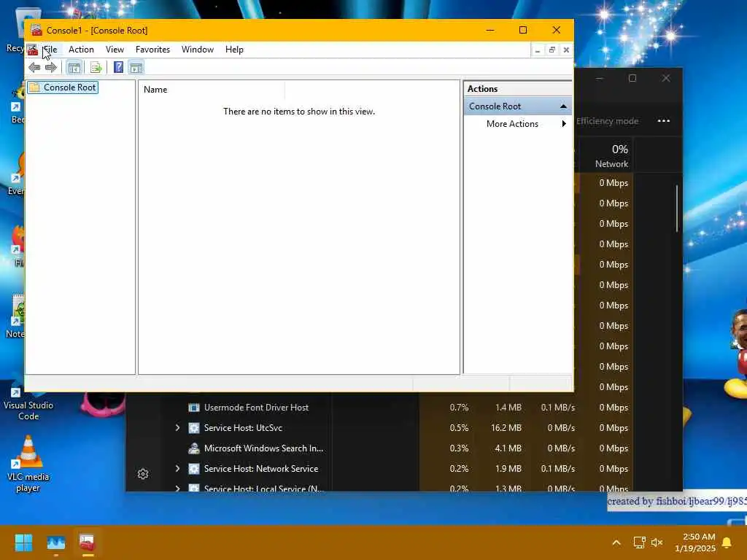
Task: Click the MMC icon left of File
Action: pyautogui.click(x=32, y=50)
